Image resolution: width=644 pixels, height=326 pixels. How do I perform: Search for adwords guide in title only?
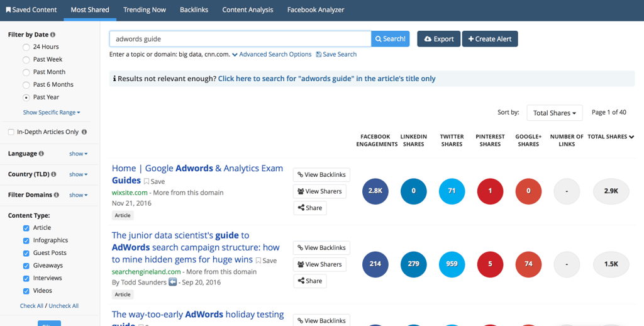tap(326, 79)
